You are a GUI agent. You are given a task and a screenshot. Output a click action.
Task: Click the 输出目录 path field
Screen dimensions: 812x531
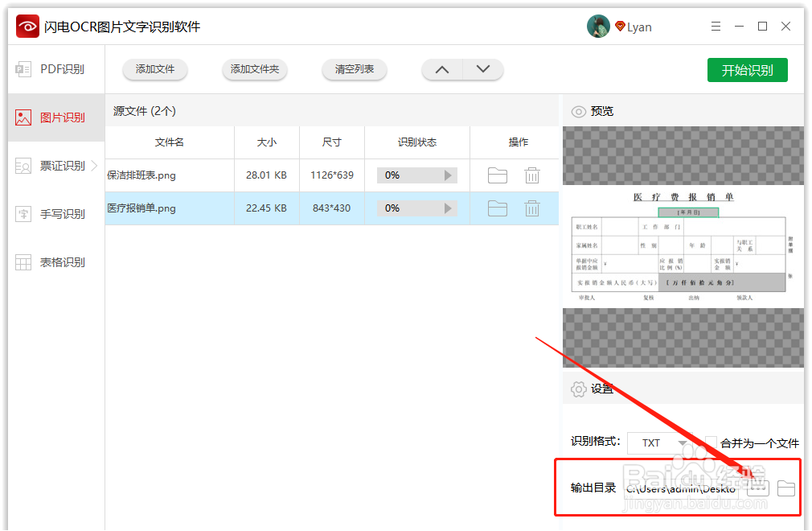(x=680, y=488)
